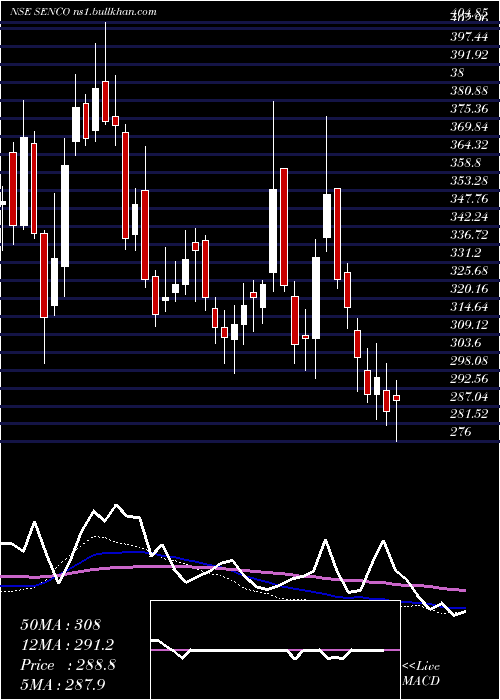This screenshot has width=500, height=700.
Task: Click the '5MA : 287.9' indicator value
Action: tap(63, 684)
